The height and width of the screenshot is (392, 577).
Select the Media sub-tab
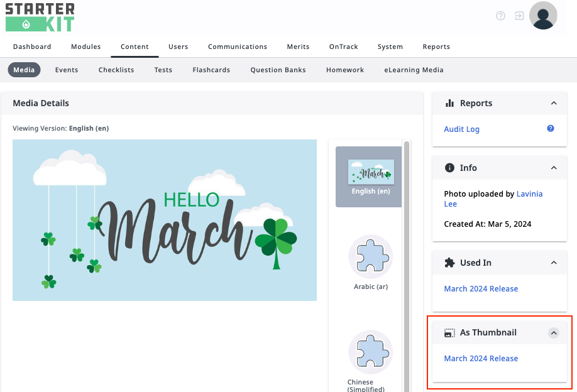(24, 70)
